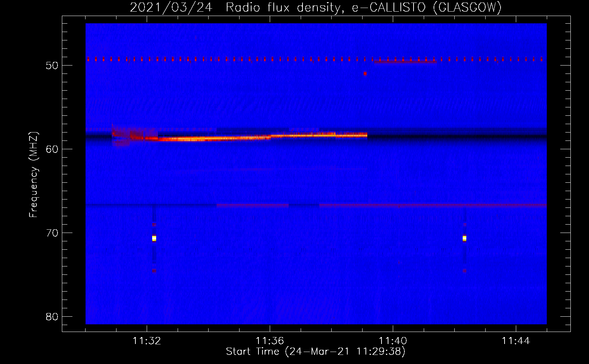Click the plot title '2021/03/24 Radio flux density'
This screenshot has height=364, width=589.
(316, 7)
